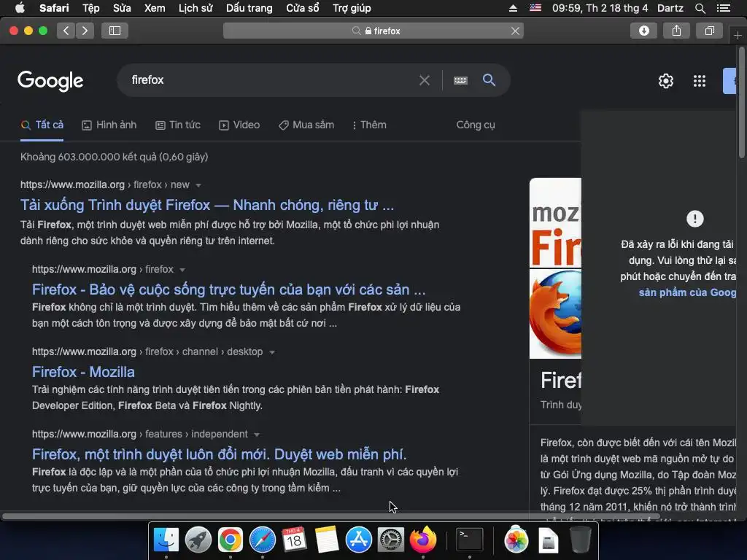
Task: Open the Google settings gear
Action: pos(665,81)
